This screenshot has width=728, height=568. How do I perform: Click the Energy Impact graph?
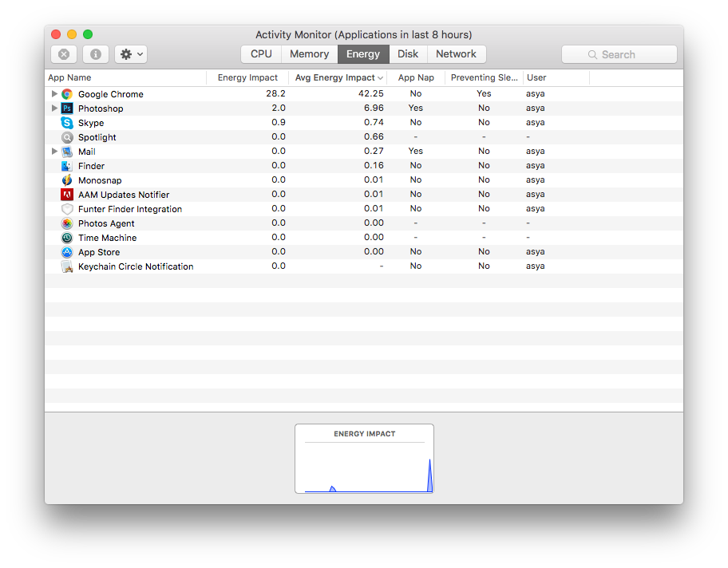click(365, 459)
